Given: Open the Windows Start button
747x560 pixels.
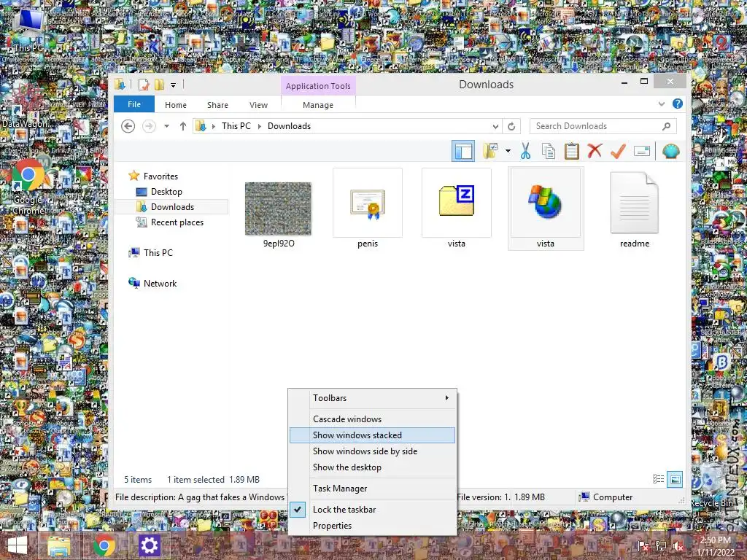Looking at the screenshot, I should click(18, 545).
